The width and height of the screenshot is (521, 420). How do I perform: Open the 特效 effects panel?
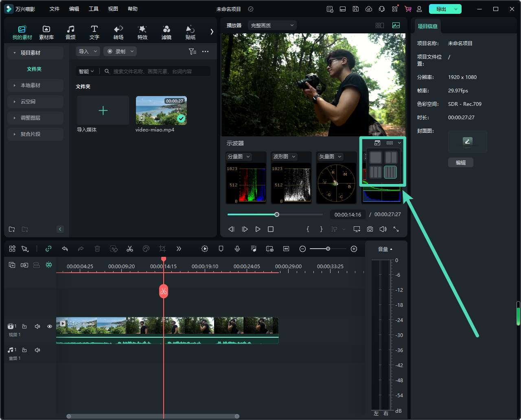[142, 32]
